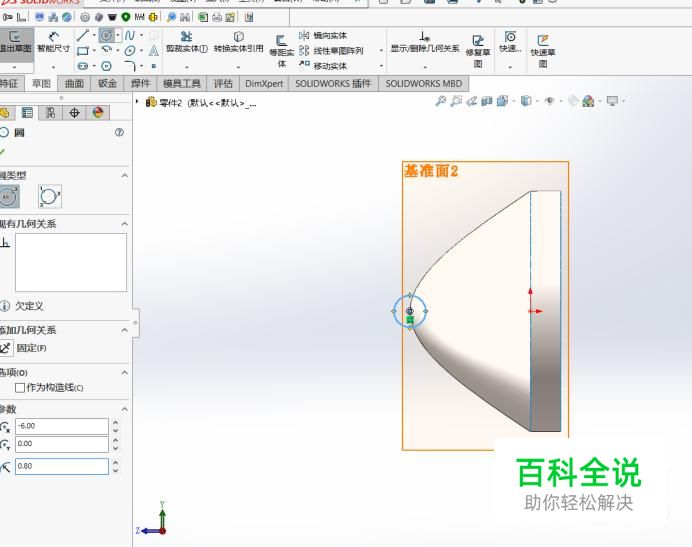Screen dimensions: 692x547
Task: Open the DisplayManager color-ball panel tab
Action: tap(98, 113)
